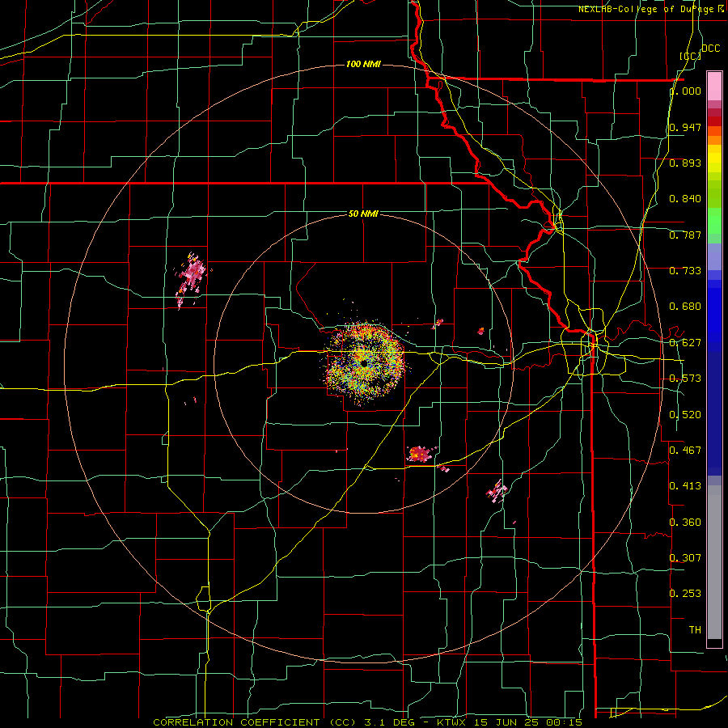Click the DCC product code label
Viewport: 728px width, 728px height.
coord(710,49)
